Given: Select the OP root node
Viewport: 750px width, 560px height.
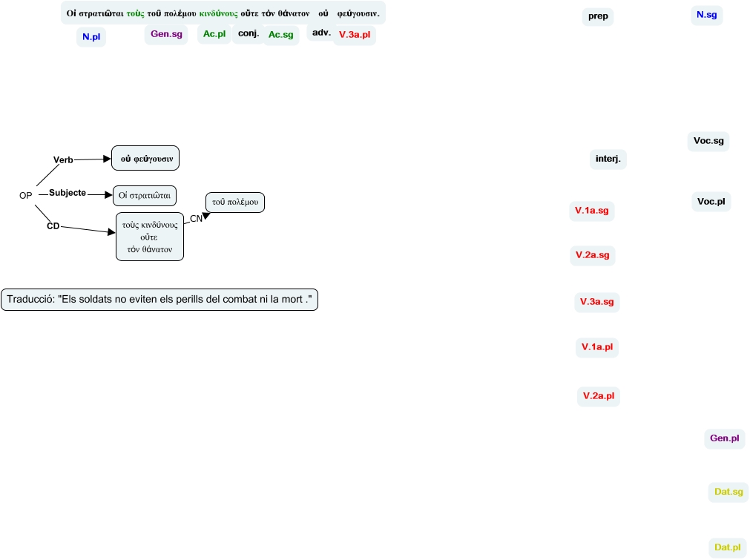Looking at the screenshot, I should [x=25, y=195].
